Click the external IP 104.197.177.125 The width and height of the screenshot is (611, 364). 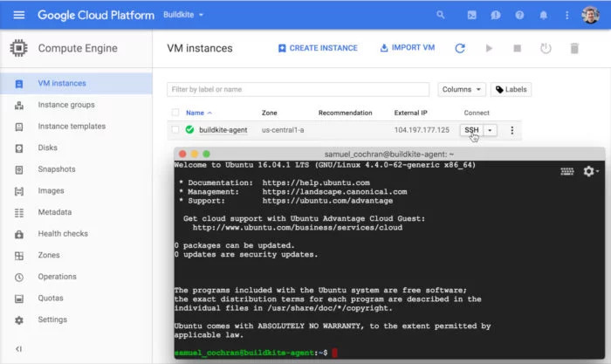(x=422, y=130)
